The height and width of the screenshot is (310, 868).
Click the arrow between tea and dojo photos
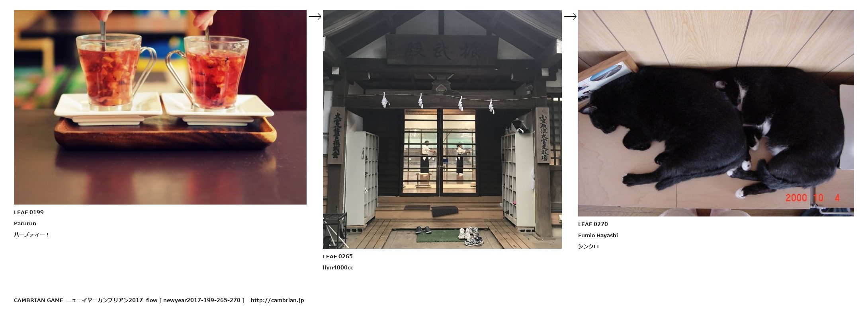click(x=315, y=16)
